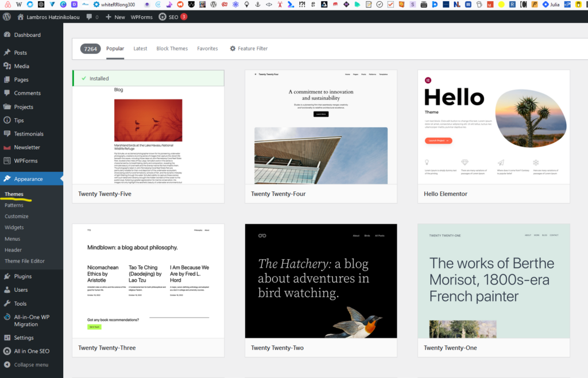Screen dimensions: 588x378
Task: Go to Plugins in the sidebar
Action: coord(23,276)
